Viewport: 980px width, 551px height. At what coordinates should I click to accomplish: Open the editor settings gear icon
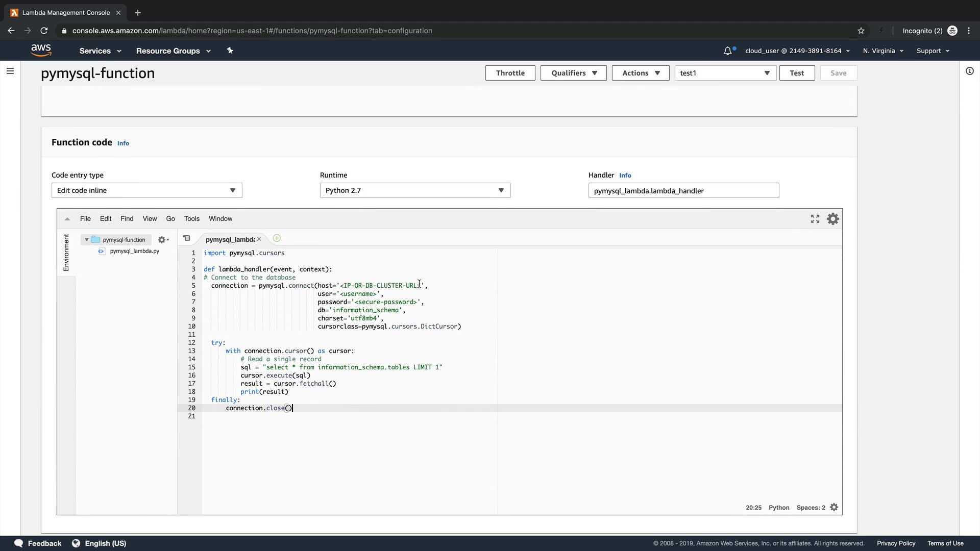[x=832, y=219]
